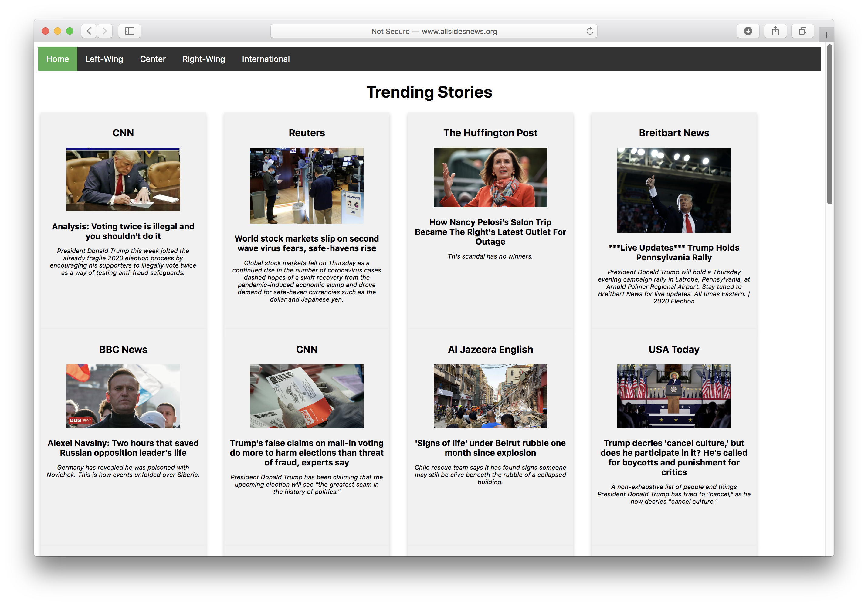Close the window with red button
868x605 pixels.
click(46, 31)
